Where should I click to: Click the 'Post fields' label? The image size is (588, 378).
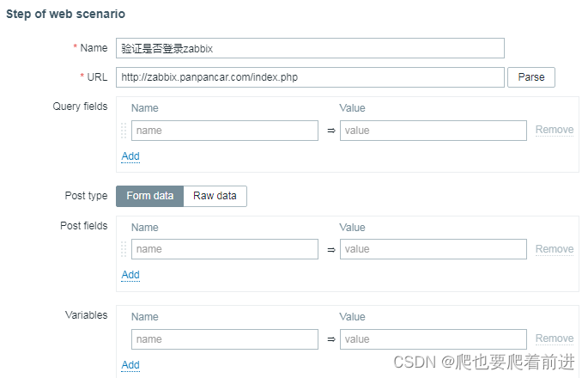point(83,226)
